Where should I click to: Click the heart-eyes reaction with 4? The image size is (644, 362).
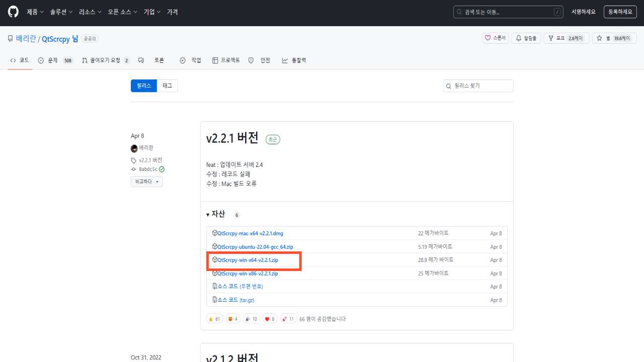(233, 319)
